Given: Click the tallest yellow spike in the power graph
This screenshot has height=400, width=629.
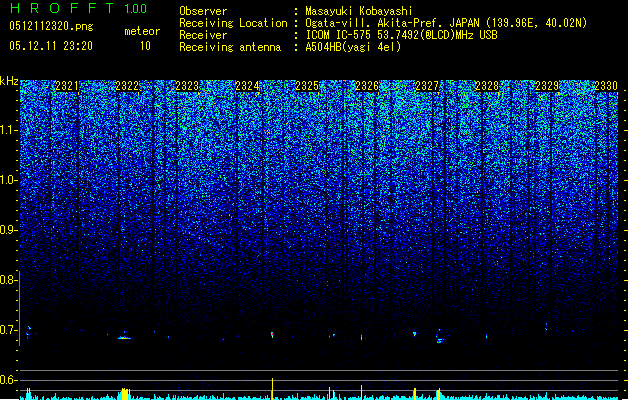Looking at the screenshot, I should tap(272, 389).
